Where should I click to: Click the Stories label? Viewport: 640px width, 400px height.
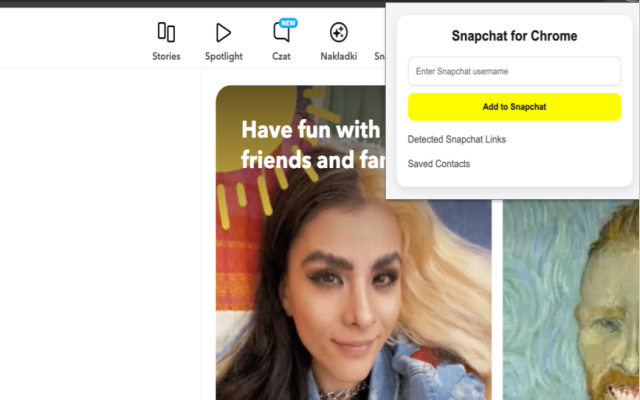coord(166,56)
